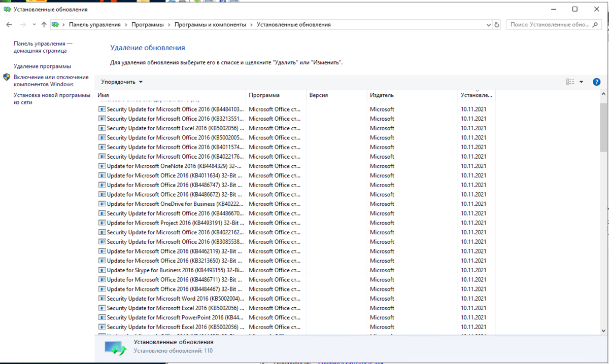
Task: Click the update icon of KB4011574 row
Action: pyautogui.click(x=102, y=147)
